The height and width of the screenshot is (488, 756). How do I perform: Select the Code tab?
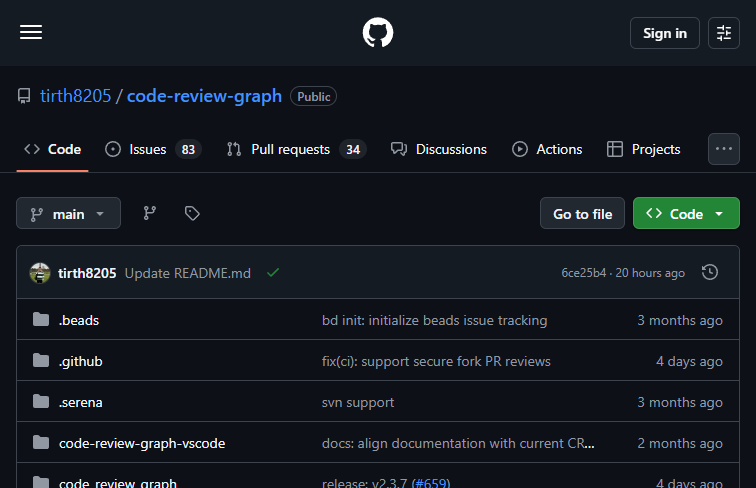(x=53, y=149)
